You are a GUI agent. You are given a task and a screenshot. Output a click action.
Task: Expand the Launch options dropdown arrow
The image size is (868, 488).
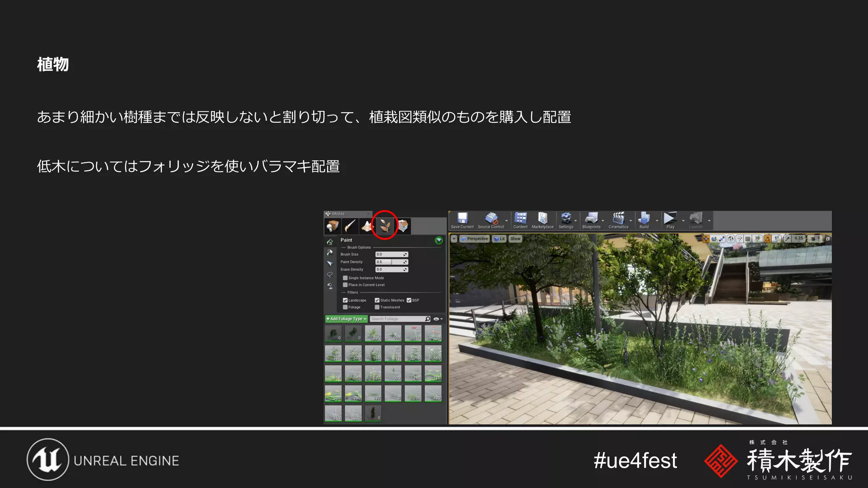pyautogui.click(x=709, y=221)
